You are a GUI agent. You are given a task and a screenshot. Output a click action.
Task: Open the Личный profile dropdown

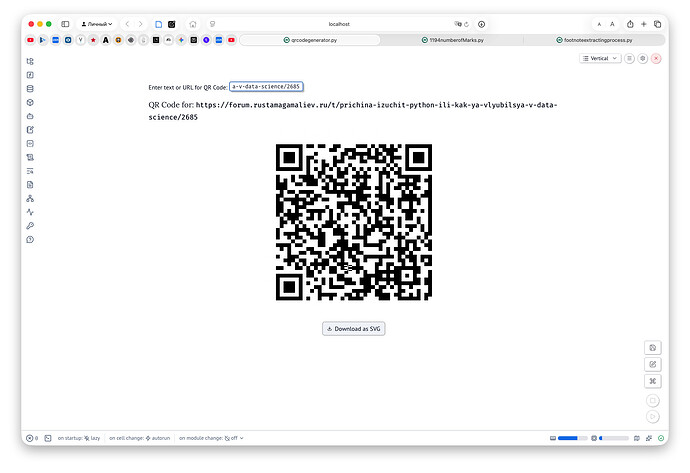(97, 23)
